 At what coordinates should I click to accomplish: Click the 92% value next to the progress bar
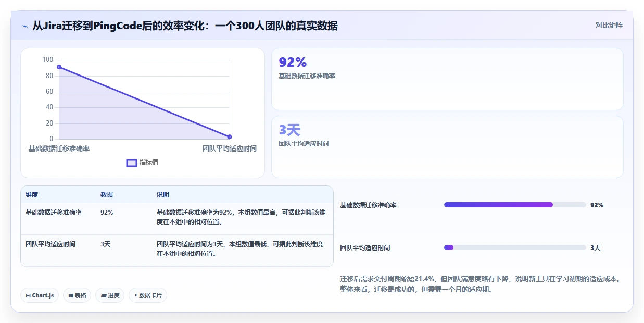(x=597, y=205)
